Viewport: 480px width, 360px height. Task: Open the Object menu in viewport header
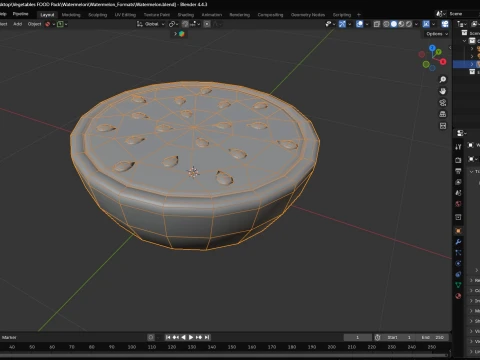coord(34,24)
